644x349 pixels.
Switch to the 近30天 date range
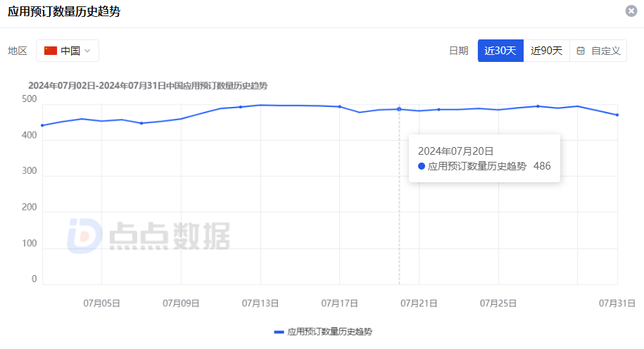point(500,51)
